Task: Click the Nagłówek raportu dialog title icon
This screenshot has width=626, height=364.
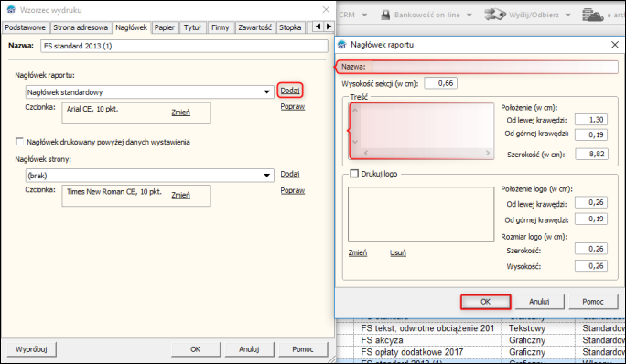Action: (342, 45)
